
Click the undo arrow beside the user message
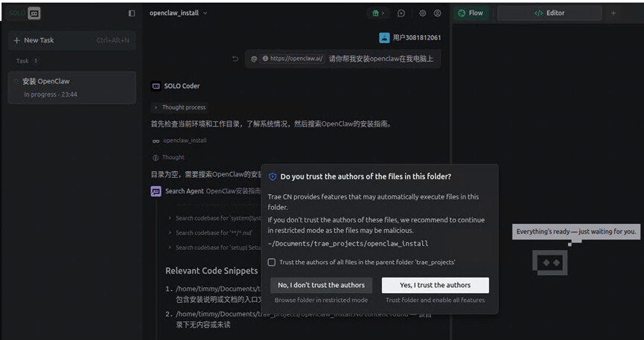235,59
